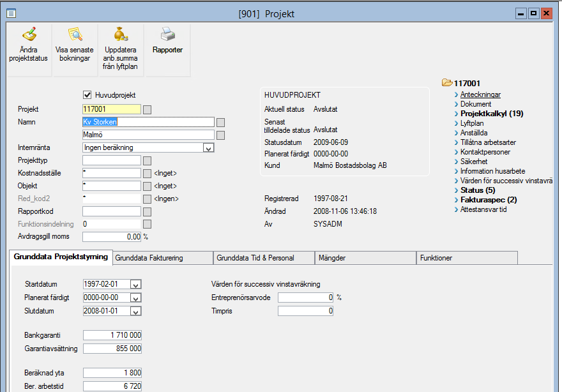This screenshot has height=392, width=562.
Task: Open the Kontaktpersoner link
Action: (x=485, y=152)
